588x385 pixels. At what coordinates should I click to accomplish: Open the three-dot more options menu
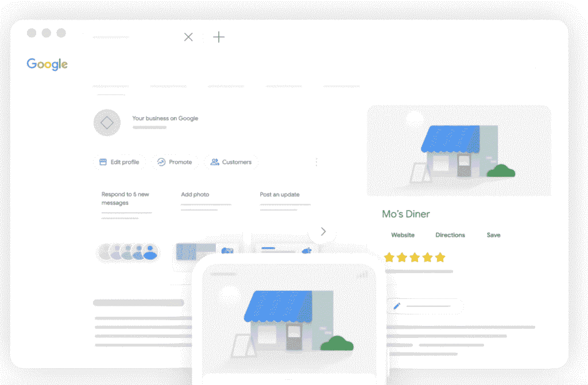316,162
